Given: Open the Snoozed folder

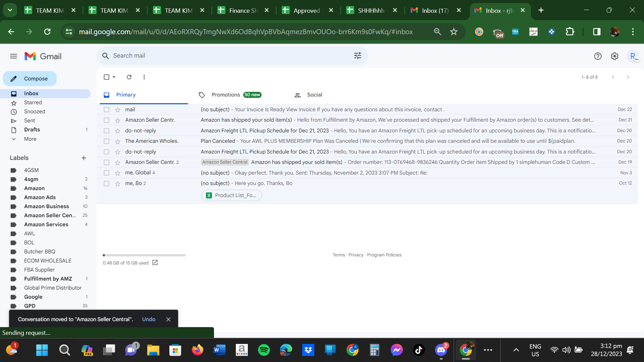Looking at the screenshot, I should tap(35, 112).
